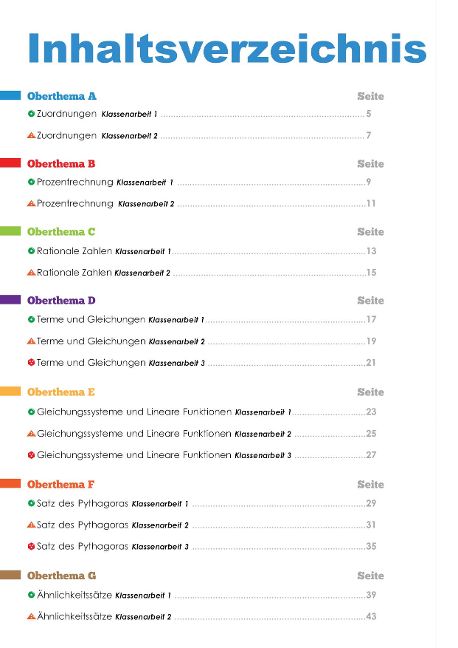Viewport: 458px width, 648px height.
Task: Open Satz des Pythagoras Klassenarbeit 3 entry
Action: coord(202,546)
